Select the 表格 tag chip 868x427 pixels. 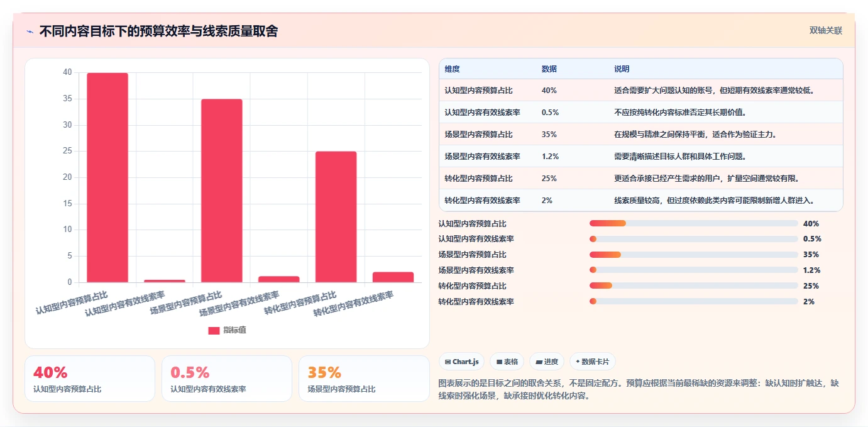[x=507, y=362]
